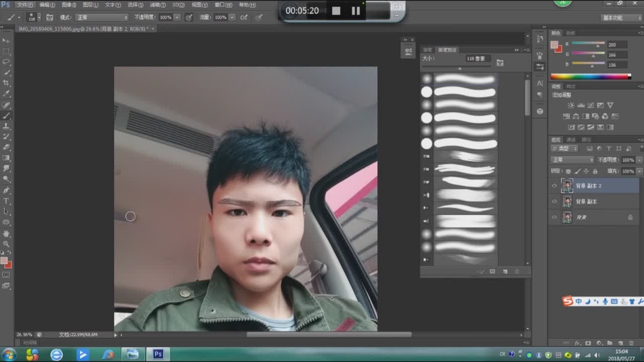Hide the 背景 副本 layer

554,202
